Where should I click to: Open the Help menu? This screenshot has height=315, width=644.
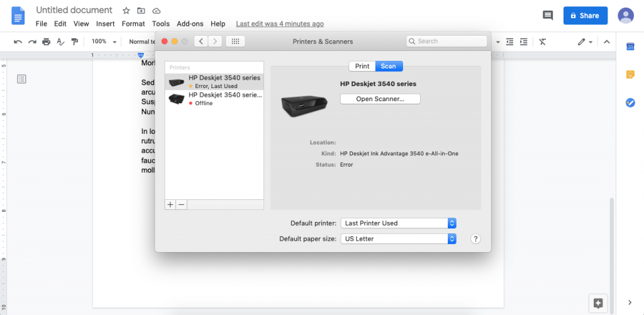(218, 24)
